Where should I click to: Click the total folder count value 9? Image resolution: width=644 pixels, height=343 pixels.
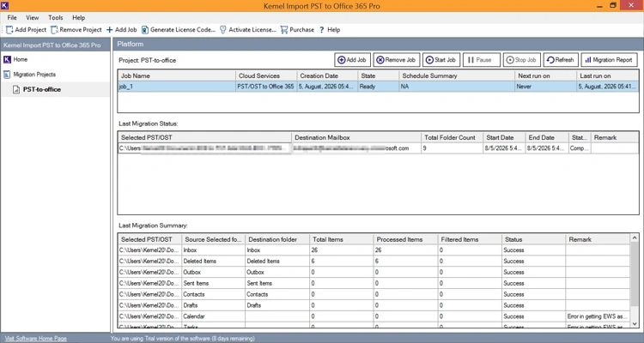tap(452, 148)
